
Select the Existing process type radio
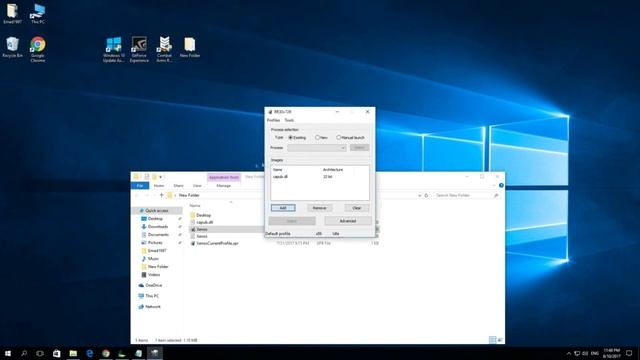[297, 138]
